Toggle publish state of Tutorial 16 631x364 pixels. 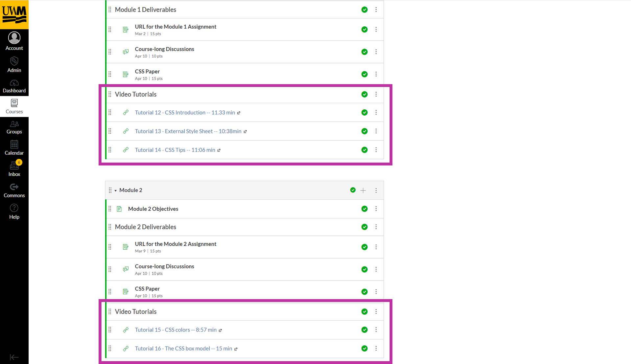coord(364,348)
